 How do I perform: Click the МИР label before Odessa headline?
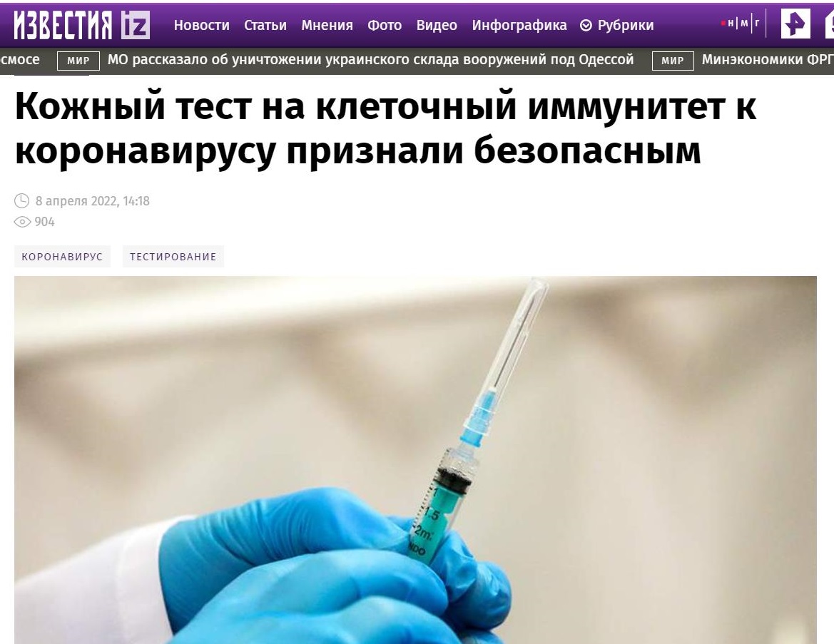(x=78, y=61)
